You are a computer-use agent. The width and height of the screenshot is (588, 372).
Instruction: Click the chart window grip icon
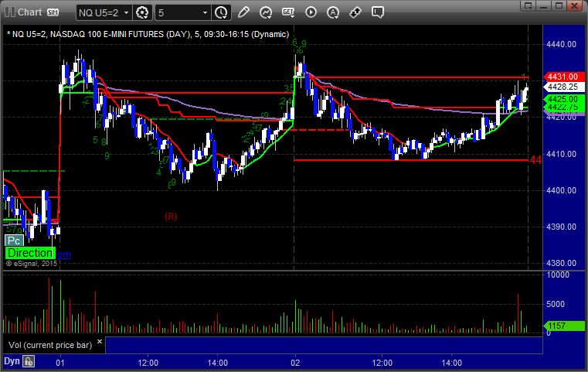9,12
